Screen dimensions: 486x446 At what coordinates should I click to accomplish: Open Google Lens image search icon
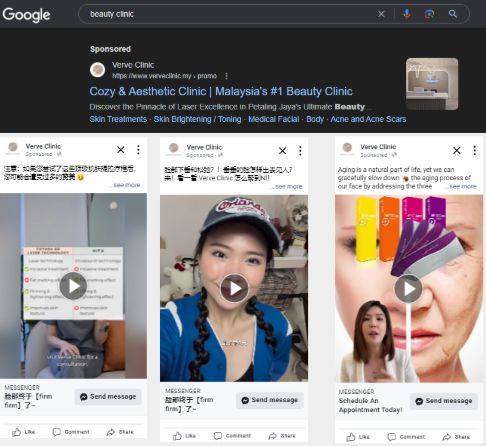pos(429,14)
